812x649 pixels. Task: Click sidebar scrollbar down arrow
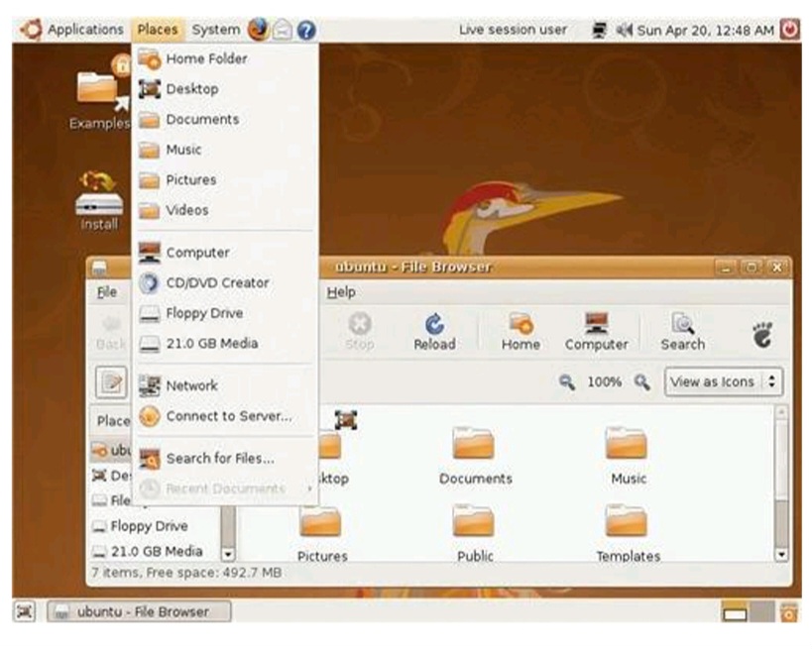tap(228, 554)
